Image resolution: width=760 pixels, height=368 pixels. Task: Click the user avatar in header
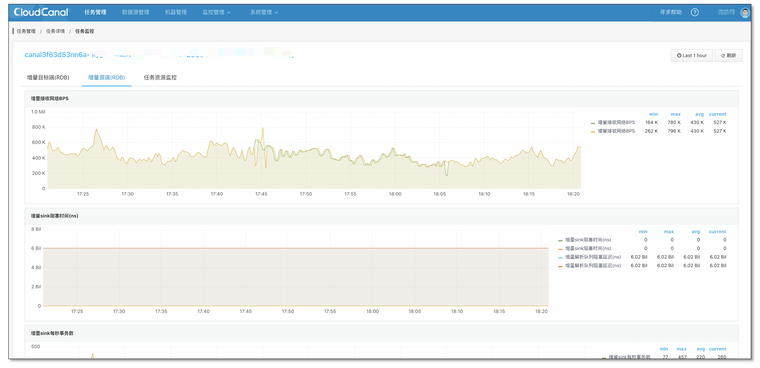coord(745,13)
